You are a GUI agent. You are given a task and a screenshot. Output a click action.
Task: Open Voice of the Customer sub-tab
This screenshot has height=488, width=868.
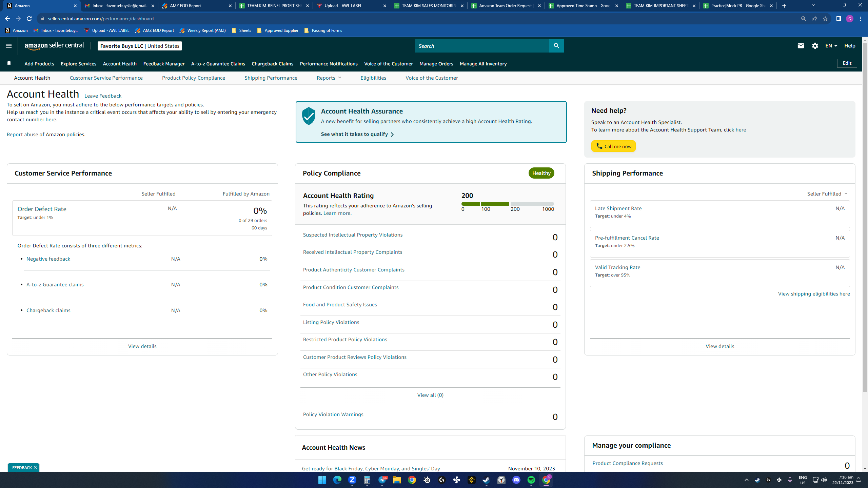432,78
